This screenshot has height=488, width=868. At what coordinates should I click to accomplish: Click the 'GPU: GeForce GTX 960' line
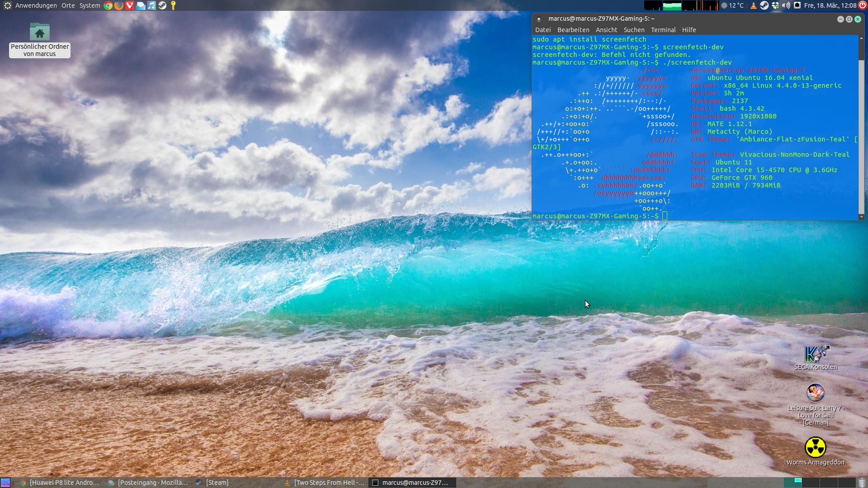coord(731,178)
